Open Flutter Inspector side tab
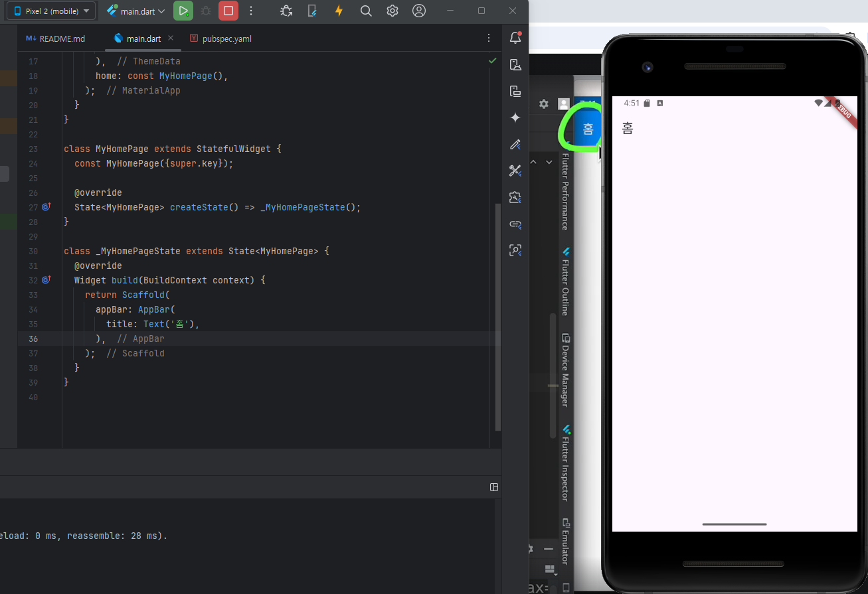Image resolution: width=868 pixels, height=594 pixels. [565, 463]
